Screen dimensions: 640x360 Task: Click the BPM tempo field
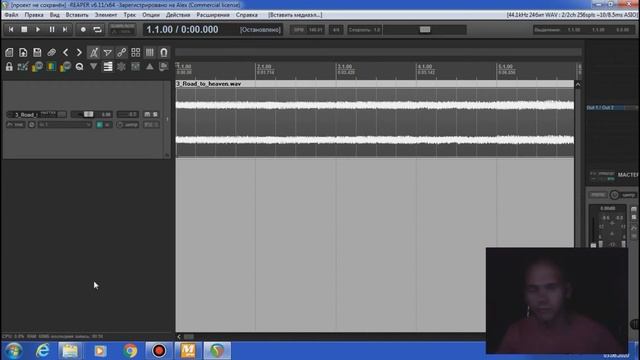[x=308, y=30]
